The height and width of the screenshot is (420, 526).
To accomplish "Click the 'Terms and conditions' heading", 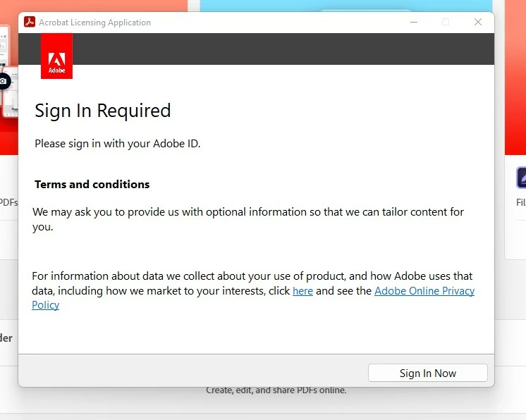I will click(92, 184).
